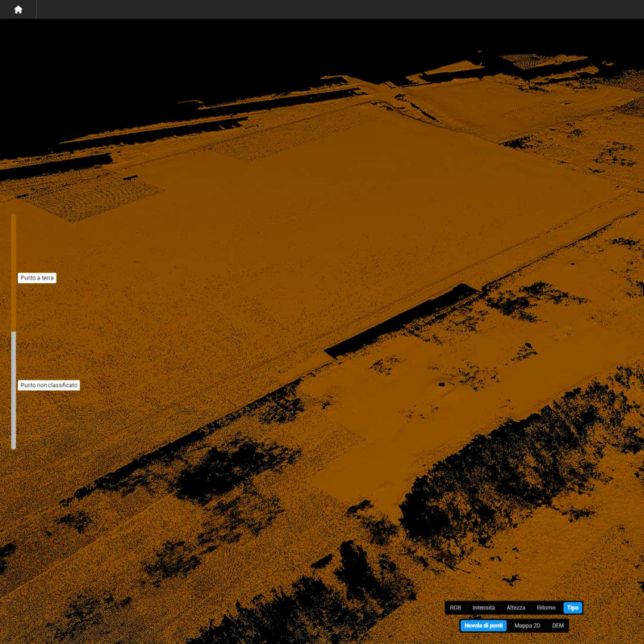Click the small round pit in the terrain

click(x=442, y=385)
